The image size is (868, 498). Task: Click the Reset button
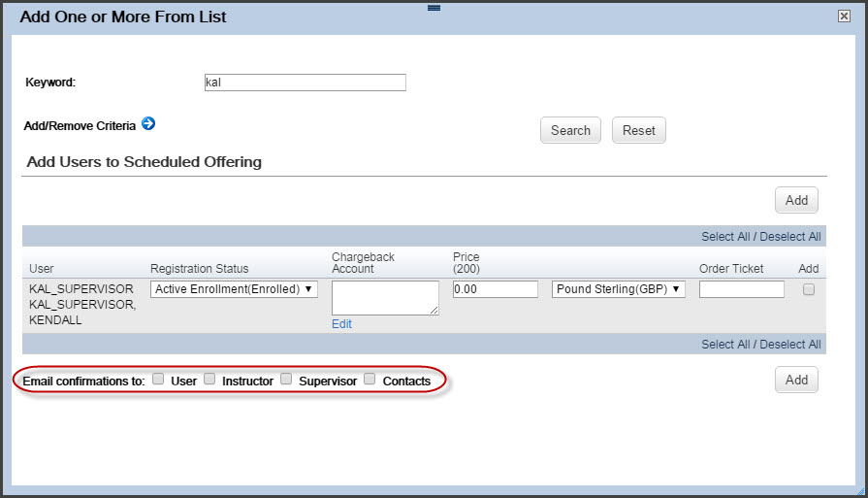(639, 130)
